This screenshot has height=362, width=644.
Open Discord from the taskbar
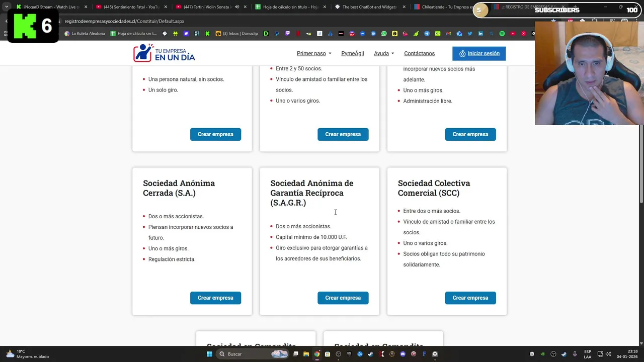point(403,354)
